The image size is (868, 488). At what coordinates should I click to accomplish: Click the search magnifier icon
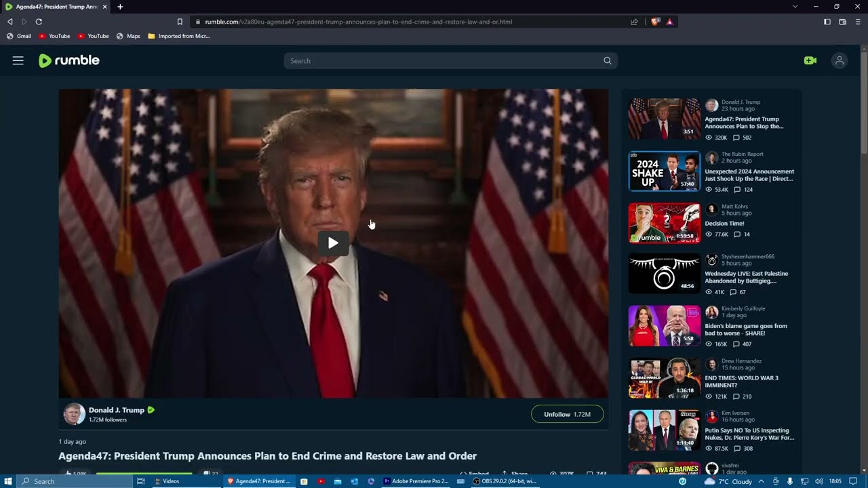608,61
